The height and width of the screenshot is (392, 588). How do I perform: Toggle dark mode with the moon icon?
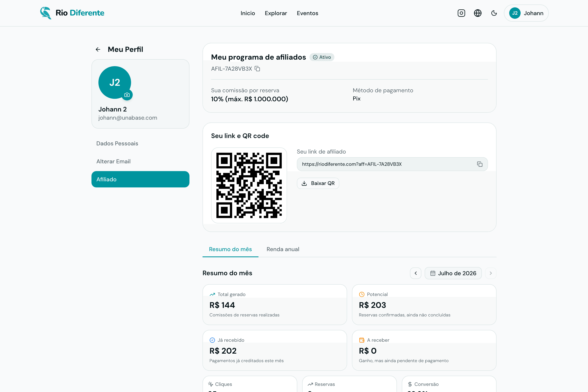(x=494, y=13)
